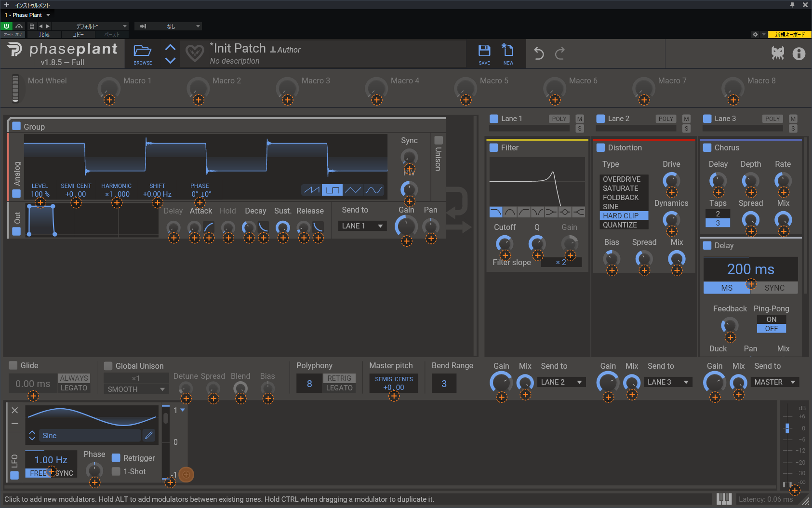This screenshot has width=812, height=508.
Task: Open the patch browser via Browse icon
Action: 143,53
